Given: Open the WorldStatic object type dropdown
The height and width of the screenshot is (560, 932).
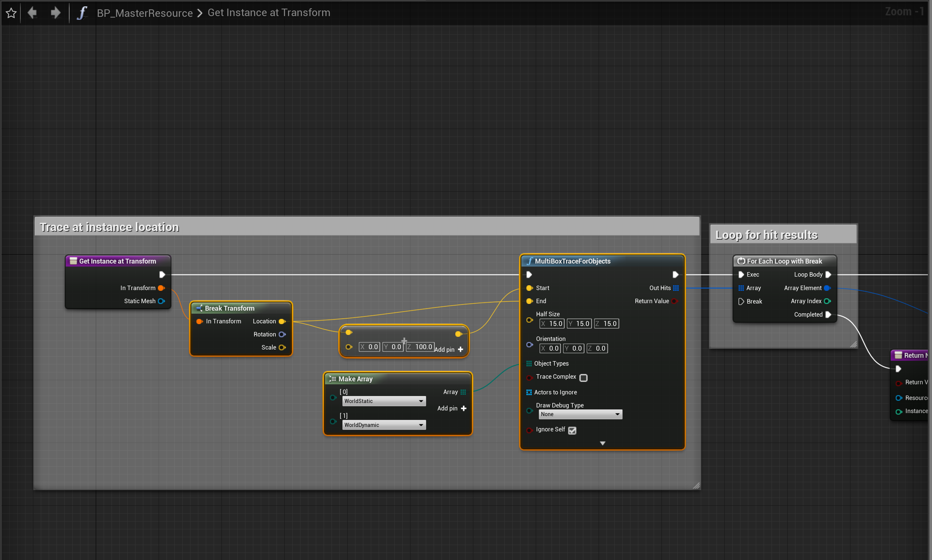Looking at the screenshot, I should (384, 401).
